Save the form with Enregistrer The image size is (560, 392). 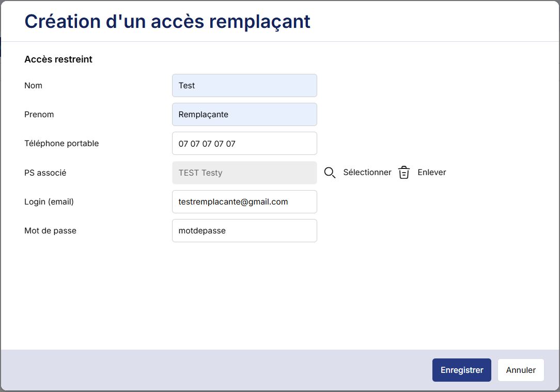pos(461,370)
